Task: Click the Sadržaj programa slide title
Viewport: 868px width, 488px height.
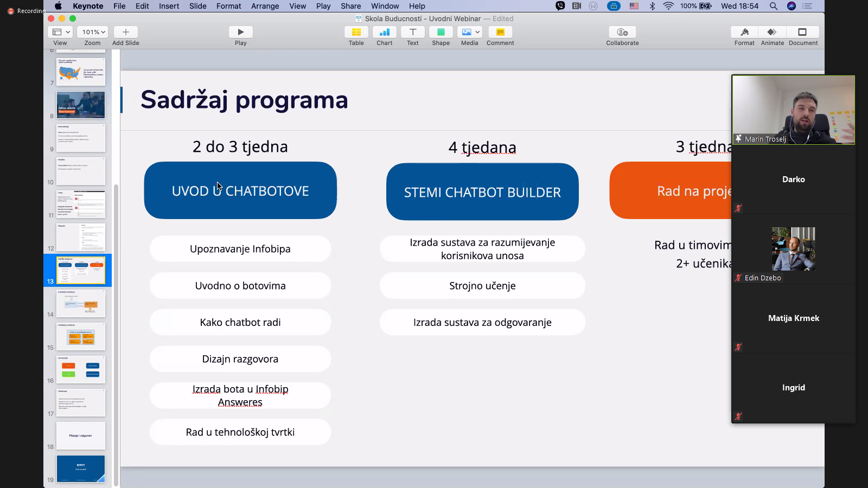Action: click(x=244, y=100)
